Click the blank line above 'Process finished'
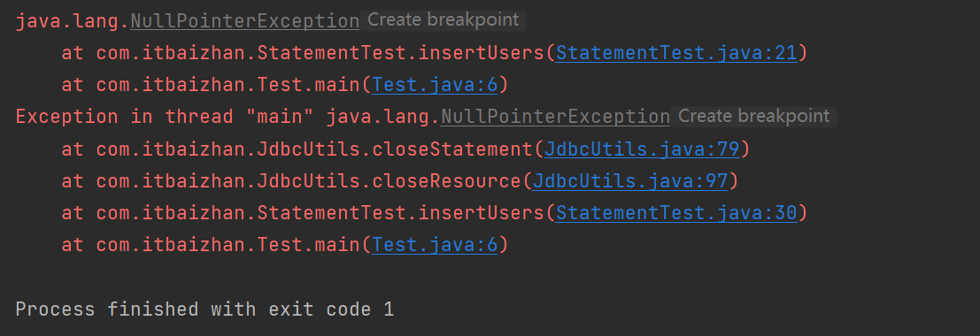Image resolution: width=980 pixels, height=336 pixels. point(490,277)
